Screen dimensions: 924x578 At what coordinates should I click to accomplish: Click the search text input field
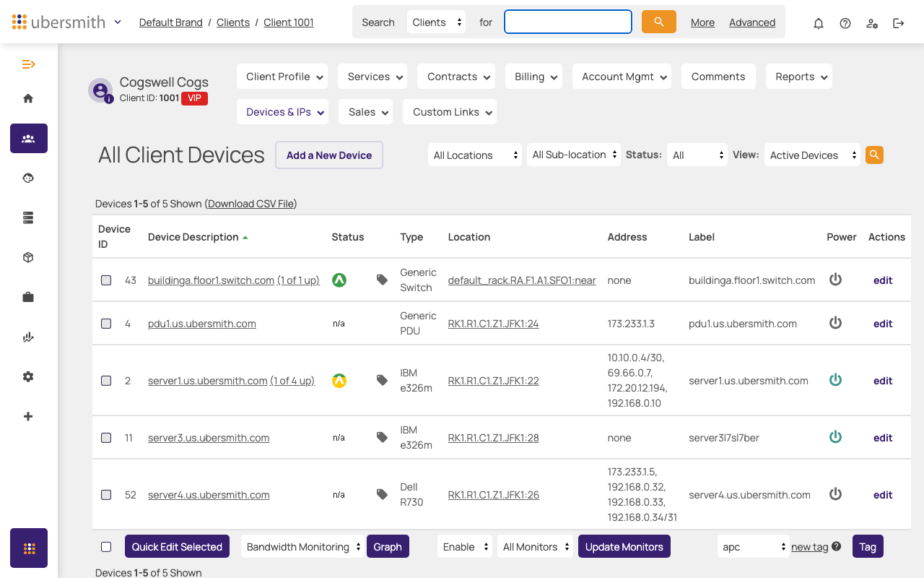(568, 22)
